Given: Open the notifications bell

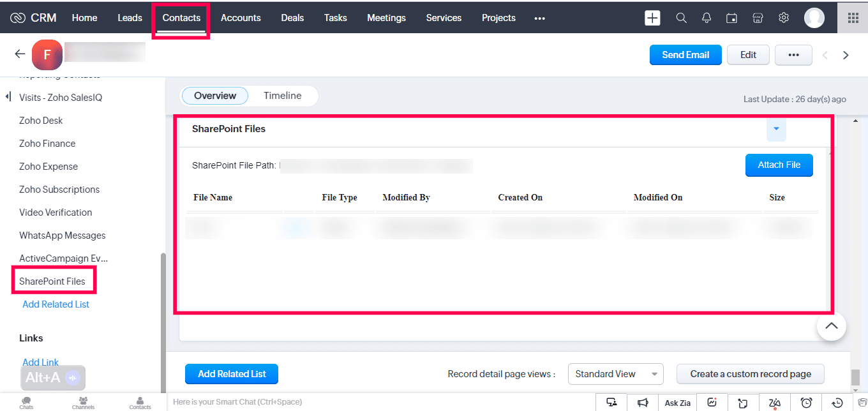Looking at the screenshot, I should point(707,18).
